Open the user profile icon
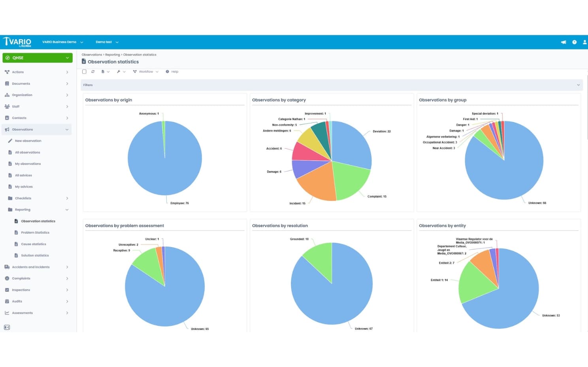The image size is (588, 367). (x=584, y=42)
